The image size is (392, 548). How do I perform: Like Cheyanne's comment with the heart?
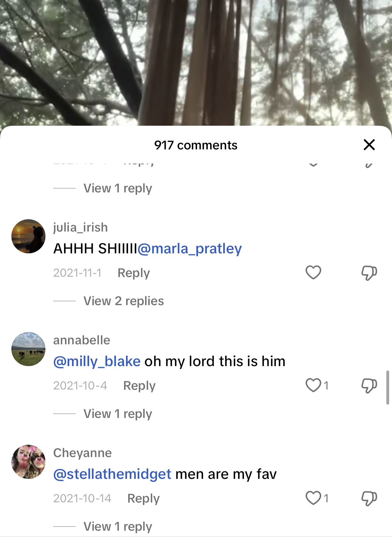(x=313, y=498)
